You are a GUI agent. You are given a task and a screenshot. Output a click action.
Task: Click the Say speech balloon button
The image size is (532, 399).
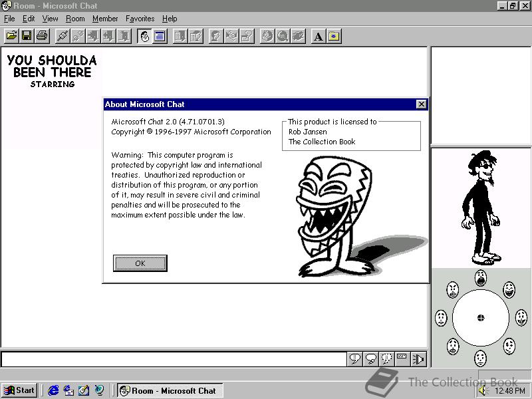point(355,359)
